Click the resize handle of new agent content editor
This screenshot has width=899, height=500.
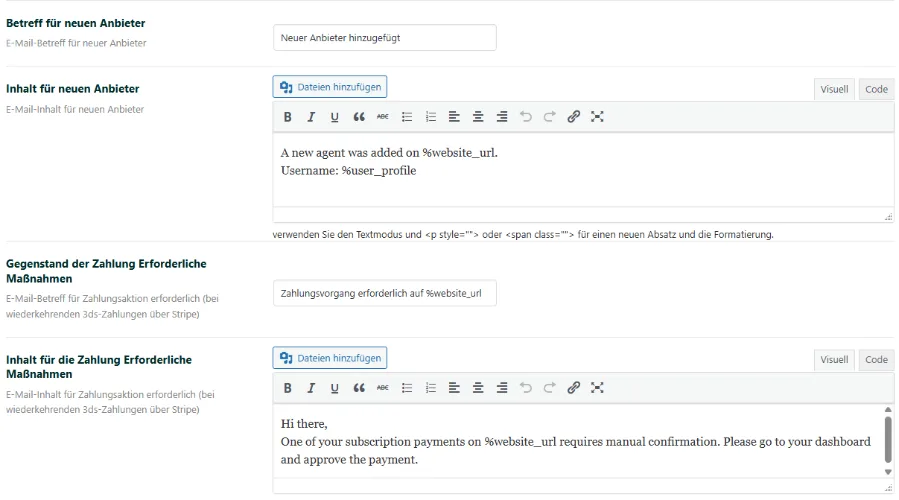click(x=888, y=217)
